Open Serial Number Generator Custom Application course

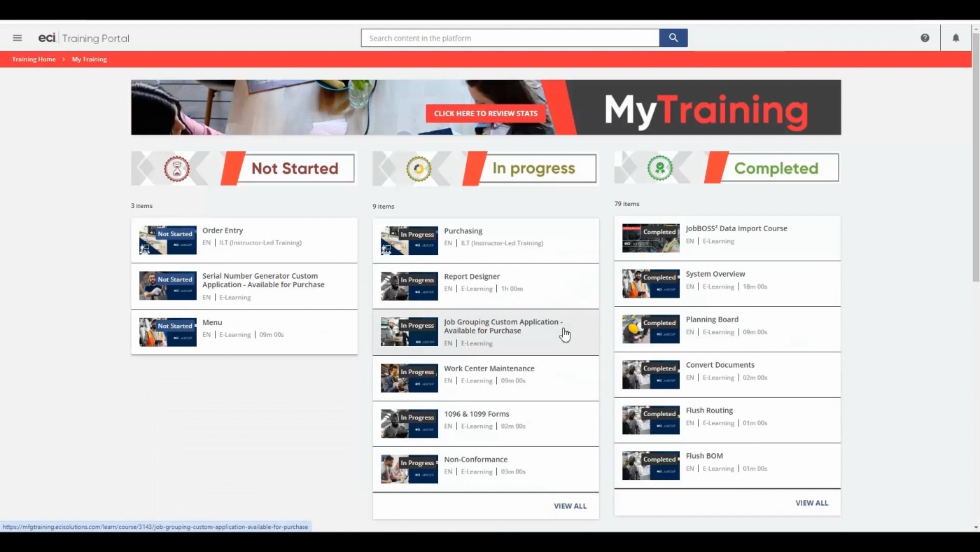point(244,286)
